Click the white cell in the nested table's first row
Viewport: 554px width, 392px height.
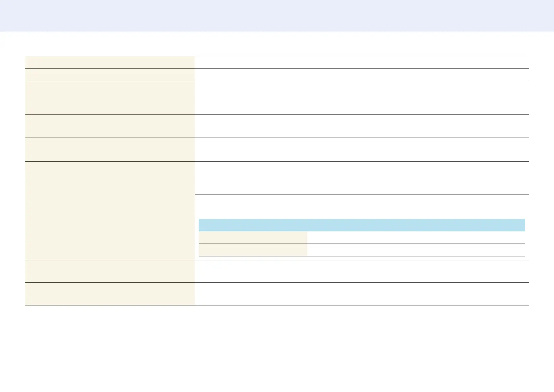[416, 238]
